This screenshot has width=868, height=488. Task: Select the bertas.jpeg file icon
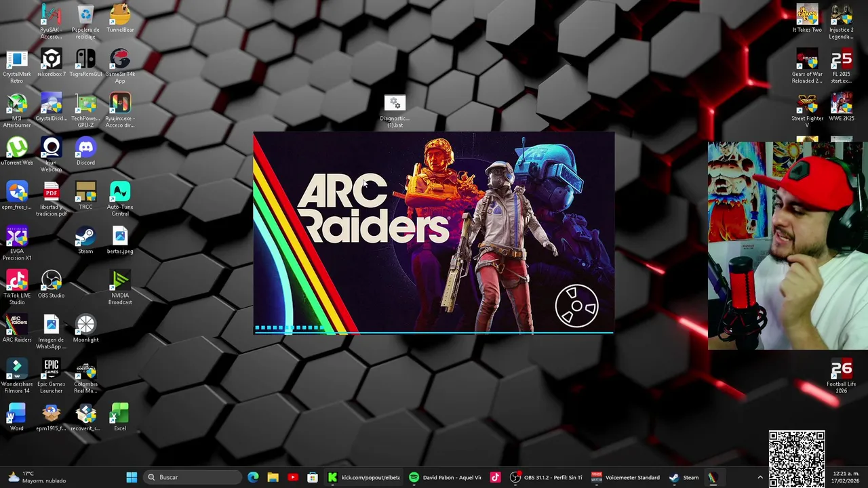click(x=120, y=240)
